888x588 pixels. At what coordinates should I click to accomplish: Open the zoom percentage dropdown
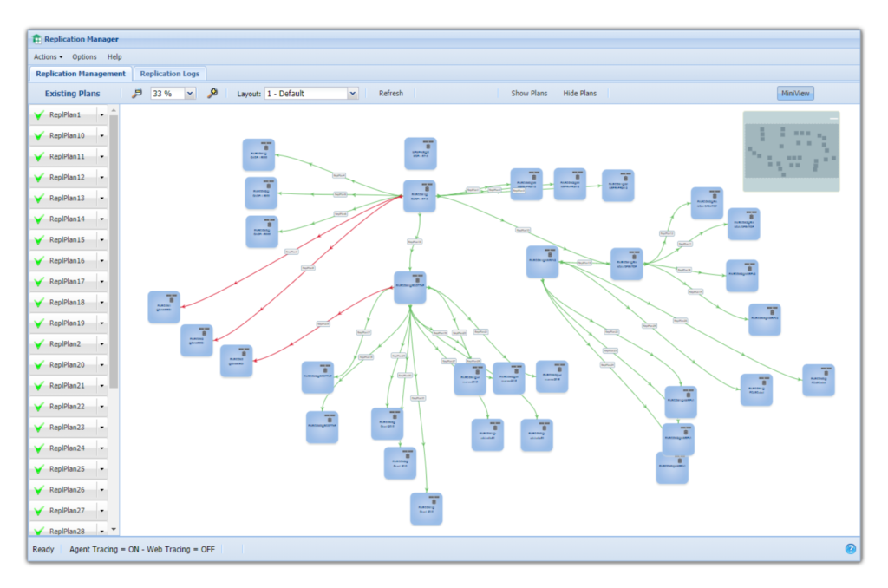tap(190, 94)
